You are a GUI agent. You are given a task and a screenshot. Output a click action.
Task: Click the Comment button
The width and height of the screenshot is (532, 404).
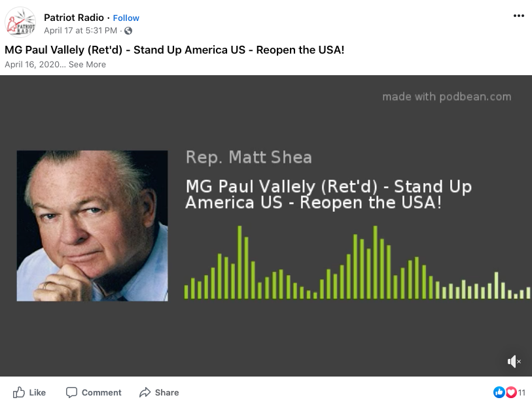tap(94, 392)
